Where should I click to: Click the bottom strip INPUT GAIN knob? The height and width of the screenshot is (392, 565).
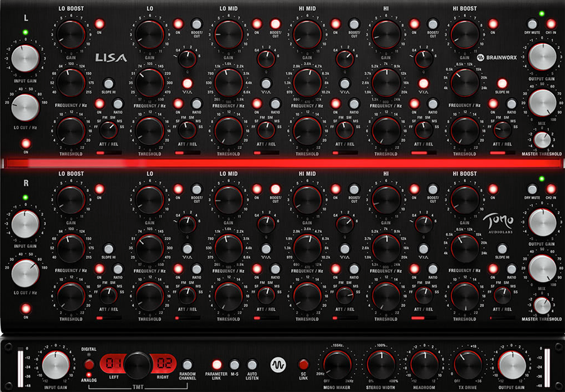56,364
